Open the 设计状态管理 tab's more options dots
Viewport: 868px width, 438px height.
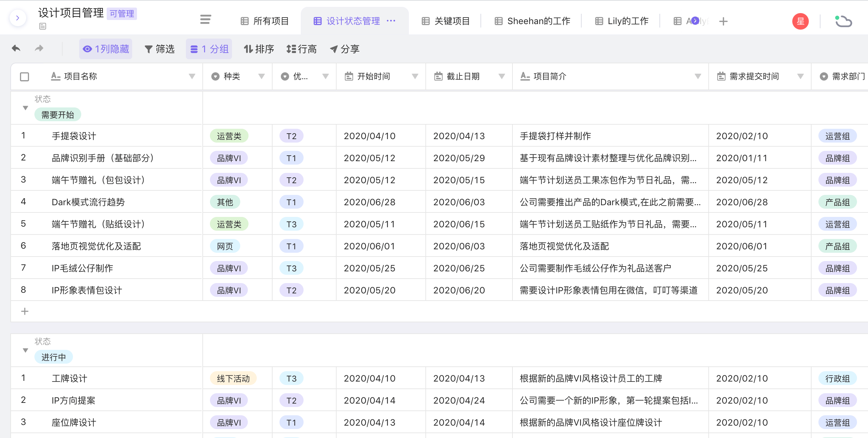click(391, 21)
